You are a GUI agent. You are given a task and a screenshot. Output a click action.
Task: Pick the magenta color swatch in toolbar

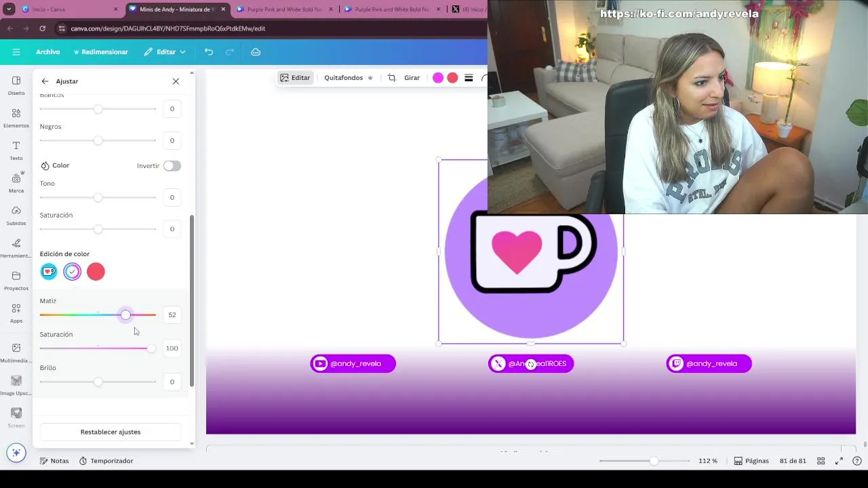click(x=438, y=78)
